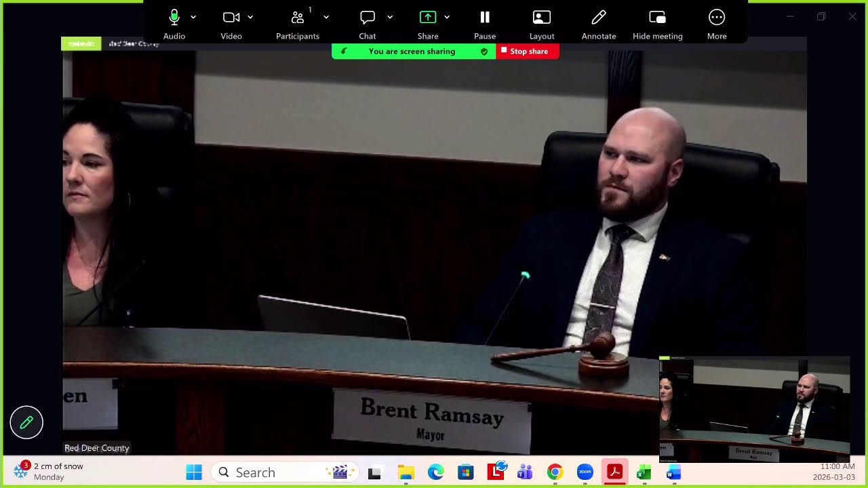Open the Chat panel

point(368,24)
